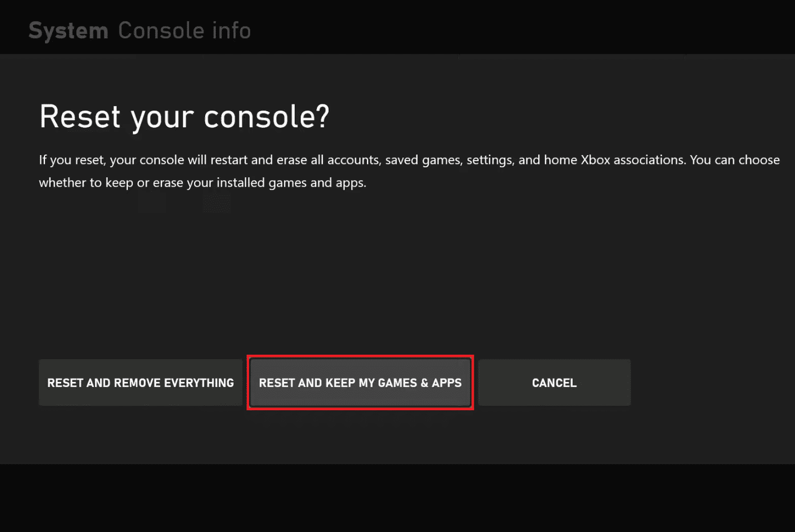Click the reset warning description text
The width and height of the screenshot is (795, 532).
click(409, 171)
